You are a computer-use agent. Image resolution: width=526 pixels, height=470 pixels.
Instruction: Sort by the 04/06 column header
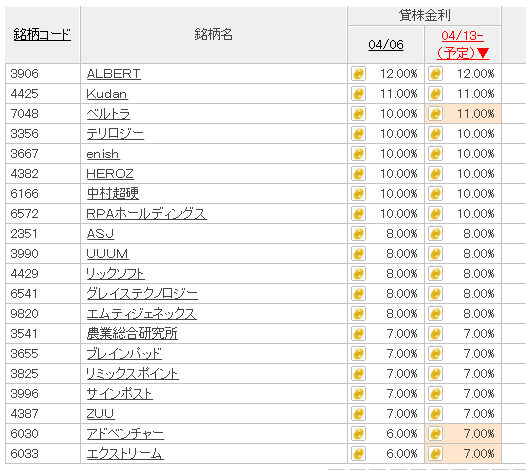coord(386,45)
